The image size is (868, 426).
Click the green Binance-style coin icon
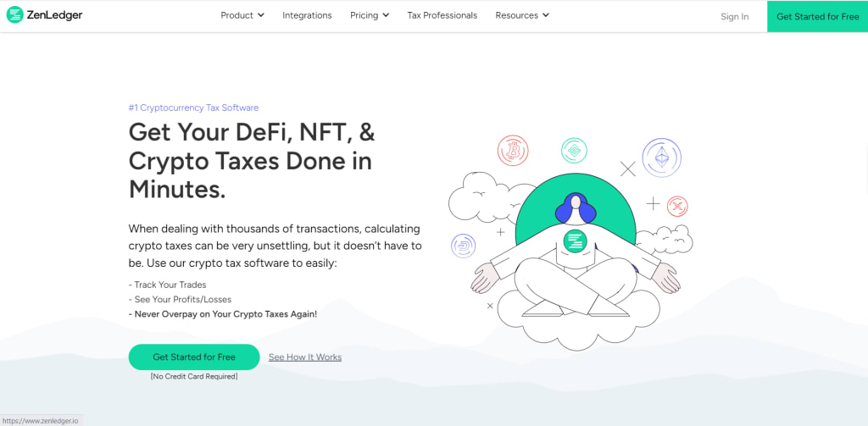[x=574, y=151]
